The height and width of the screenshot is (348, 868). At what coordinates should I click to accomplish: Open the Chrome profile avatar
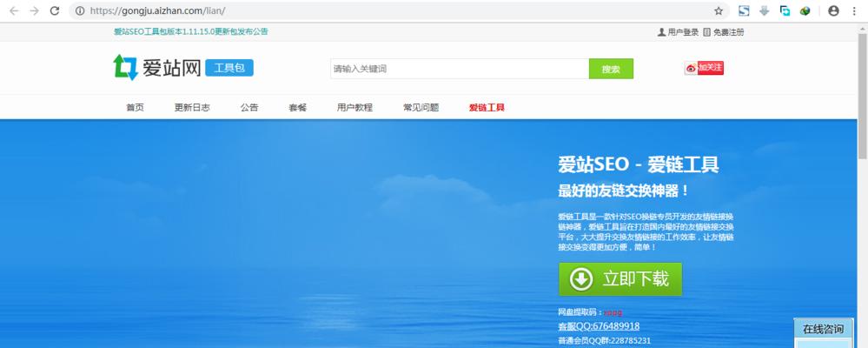coord(833,10)
